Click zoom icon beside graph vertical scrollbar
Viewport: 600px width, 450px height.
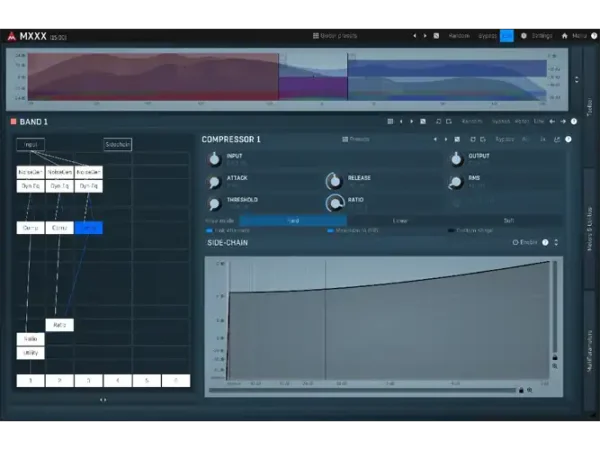point(555,366)
